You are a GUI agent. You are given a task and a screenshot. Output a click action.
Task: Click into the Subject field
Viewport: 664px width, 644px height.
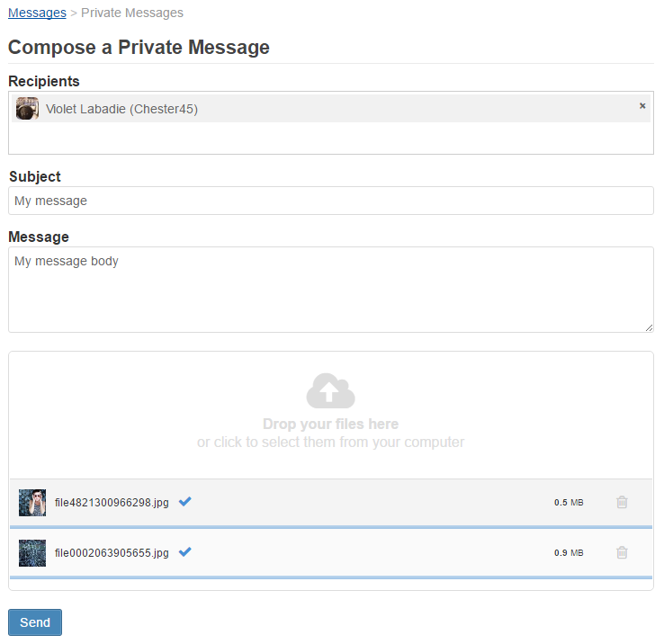point(331,201)
